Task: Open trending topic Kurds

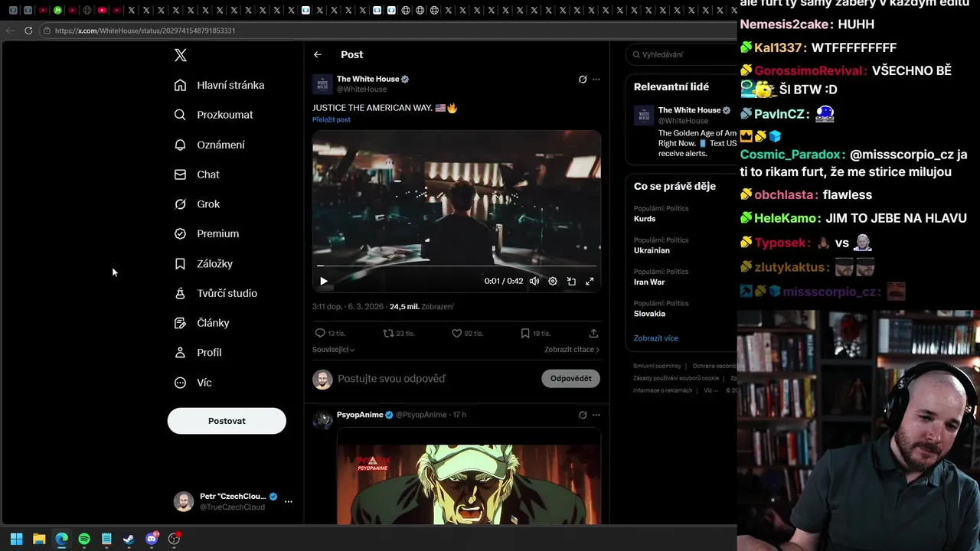Action: pos(645,219)
